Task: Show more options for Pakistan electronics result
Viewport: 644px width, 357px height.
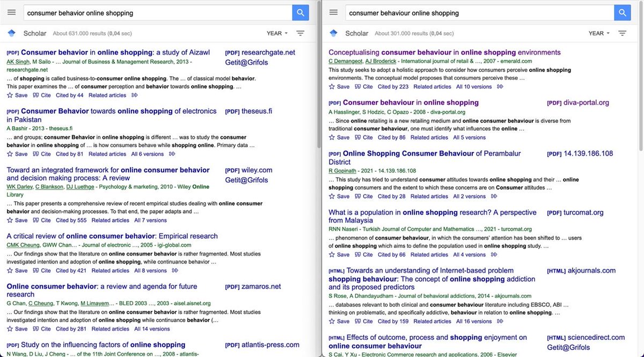Action: click(172, 154)
